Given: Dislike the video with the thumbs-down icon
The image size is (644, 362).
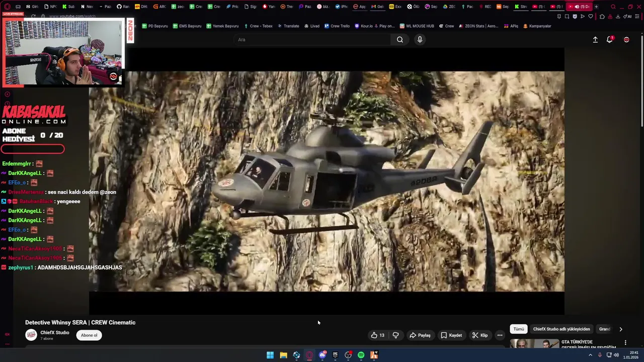Looking at the screenshot, I should point(395,335).
